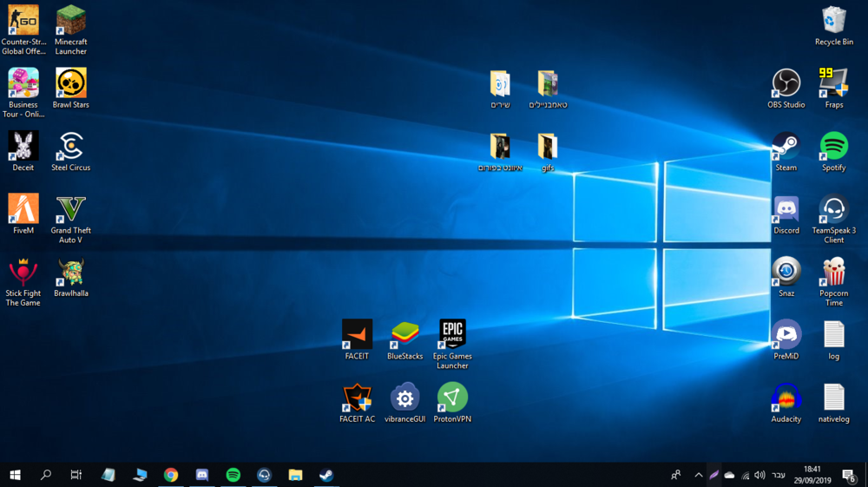Select the Brawlhalla desktop icon
Viewport: 868px width, 487px height.
70,273
